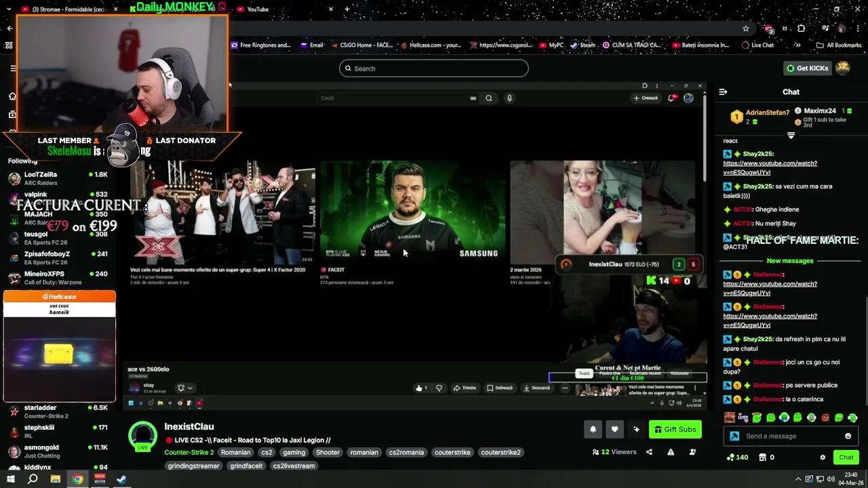Open LooTZeiRa channel in Following list
The image size is (868, 488).
click(58, 179)
